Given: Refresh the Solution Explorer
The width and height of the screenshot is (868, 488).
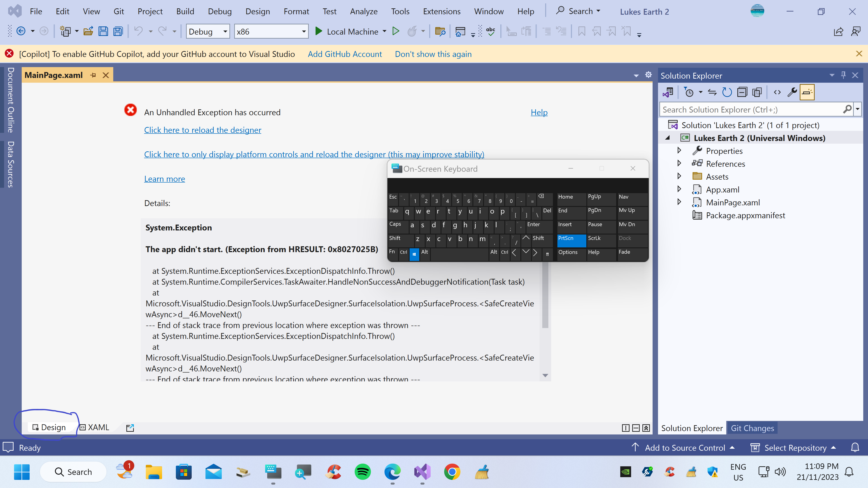Looking at the screenshot, I should pyautogui.click(x=727, y=92).
